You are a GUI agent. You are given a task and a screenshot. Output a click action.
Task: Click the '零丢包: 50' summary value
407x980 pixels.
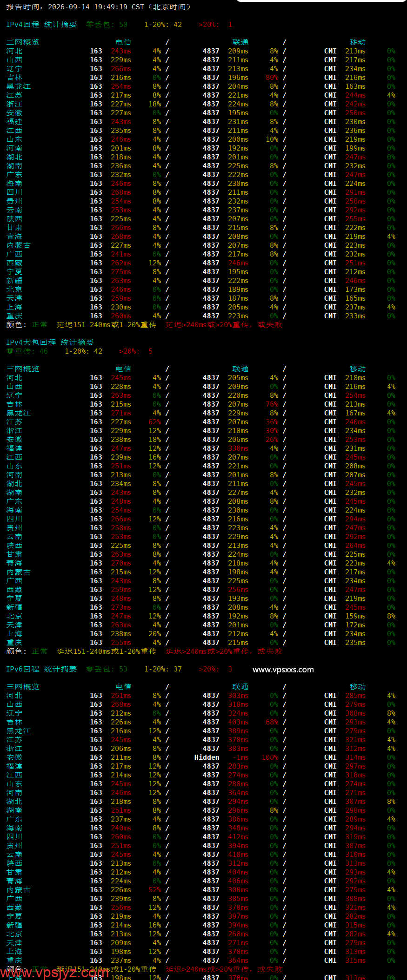pyautogui.click(x=107, y=25)
